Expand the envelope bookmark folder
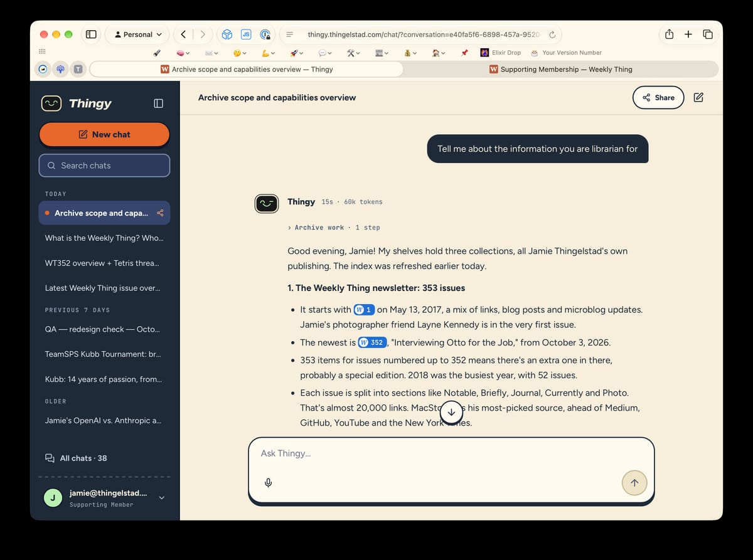 coord(211,53)
